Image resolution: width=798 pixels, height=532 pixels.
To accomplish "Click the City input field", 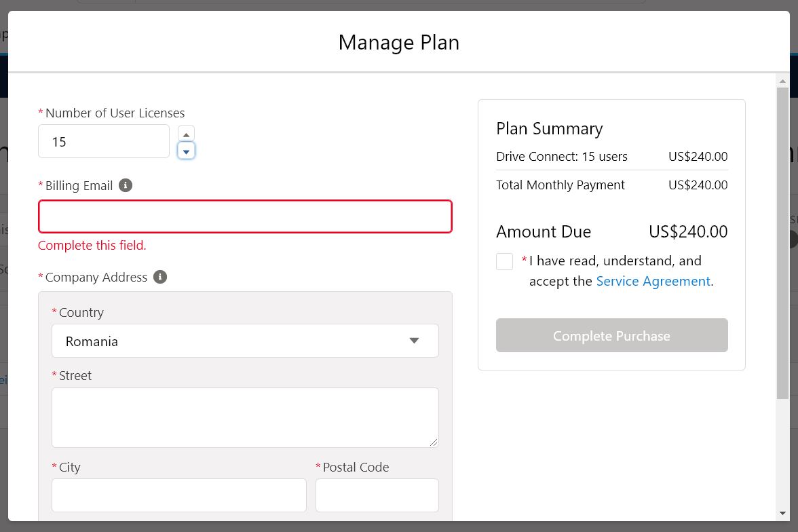I will click(x=178, y=495).
